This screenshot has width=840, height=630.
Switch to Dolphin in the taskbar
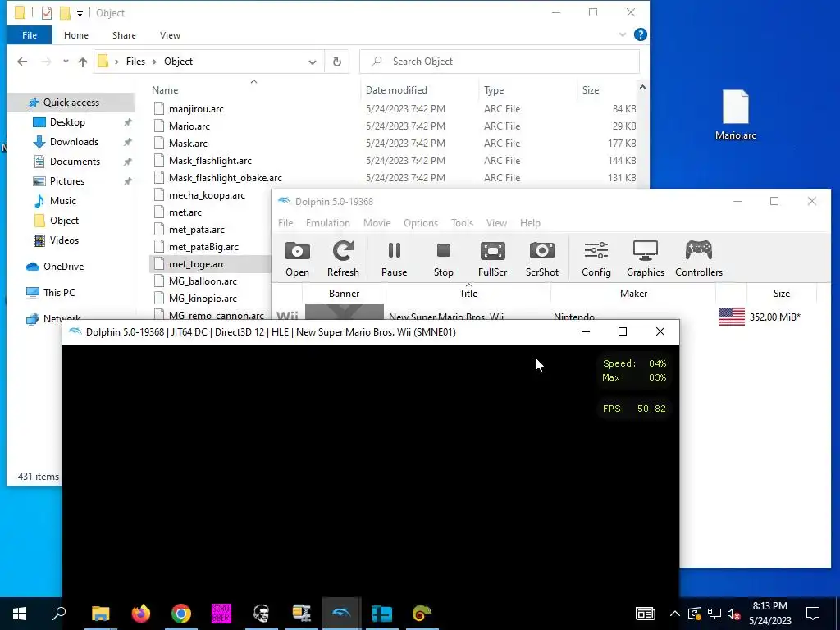(x=341, y=614)
